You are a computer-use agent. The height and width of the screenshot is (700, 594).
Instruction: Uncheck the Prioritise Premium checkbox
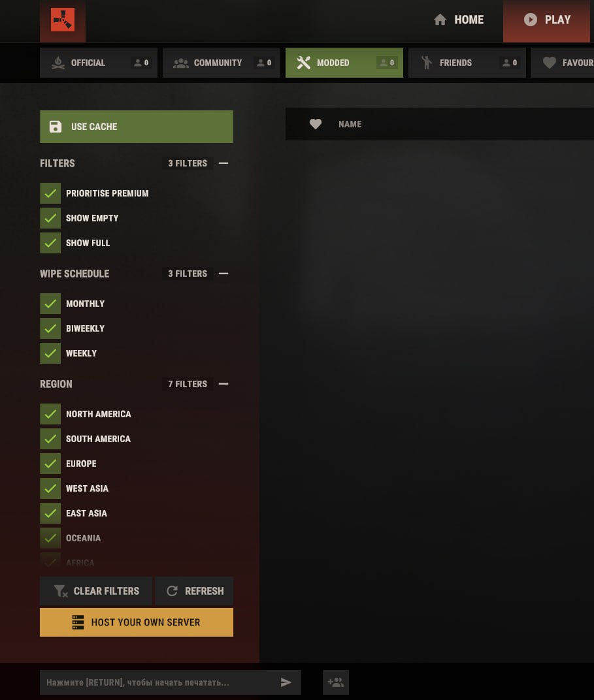[50, 193]
